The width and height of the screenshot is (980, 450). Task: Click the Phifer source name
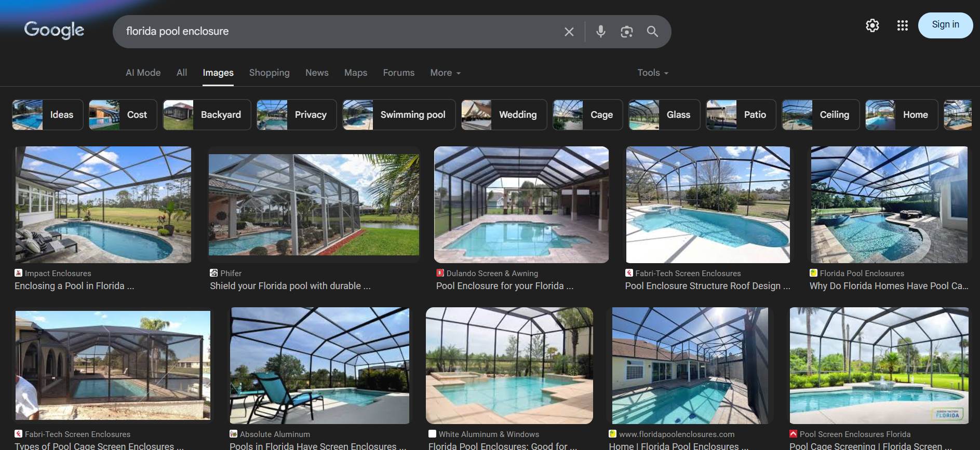(x=231, y=274)
